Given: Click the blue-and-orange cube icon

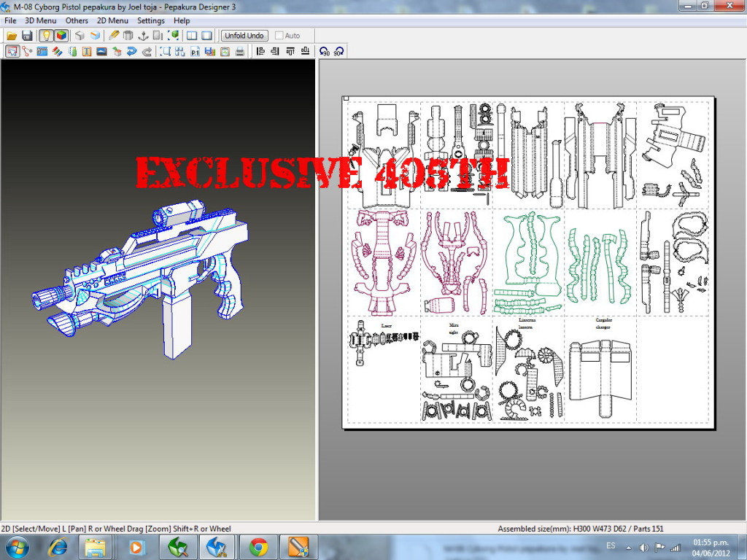Looking at the screenshot, I should 96,36.
